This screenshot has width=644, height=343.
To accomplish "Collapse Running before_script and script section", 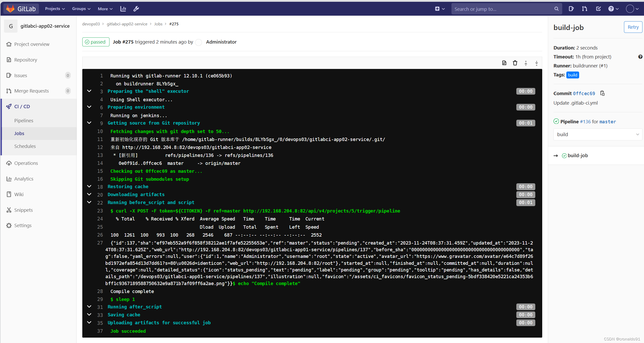I will tap(89, 202).
